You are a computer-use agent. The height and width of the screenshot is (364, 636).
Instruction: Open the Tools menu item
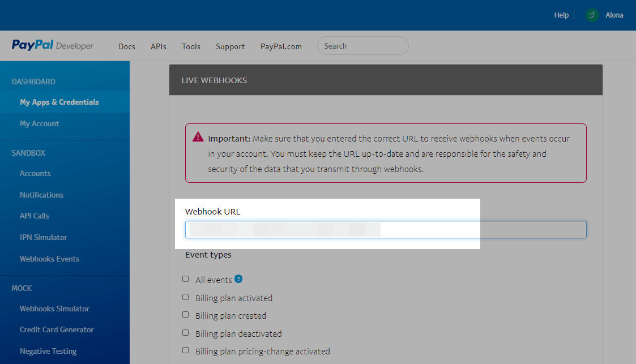tap(191, 46)
